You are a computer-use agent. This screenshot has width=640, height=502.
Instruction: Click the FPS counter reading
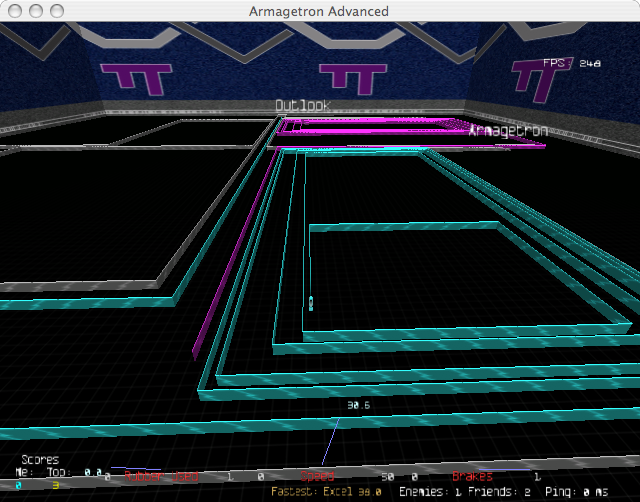pos(572,63)
